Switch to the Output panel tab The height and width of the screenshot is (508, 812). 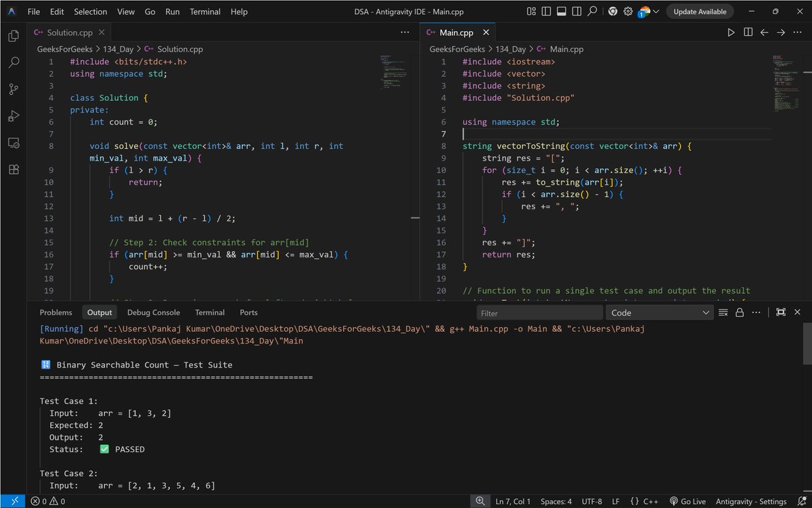[x=99, y=312]
